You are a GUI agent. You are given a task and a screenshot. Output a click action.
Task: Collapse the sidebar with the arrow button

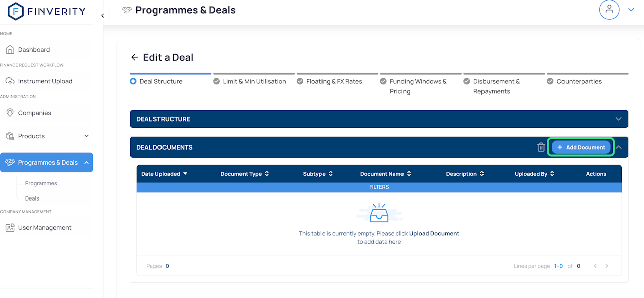103,16
